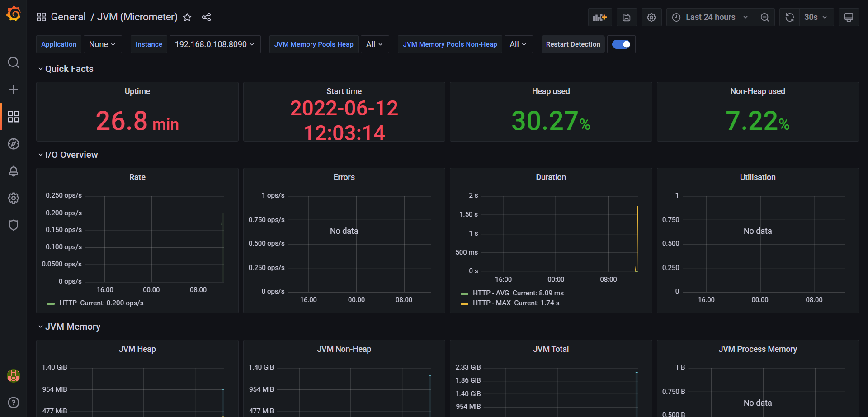Cycle view mode with monitor icon
This screenshot has height=417, width=868.
(849, 17)
